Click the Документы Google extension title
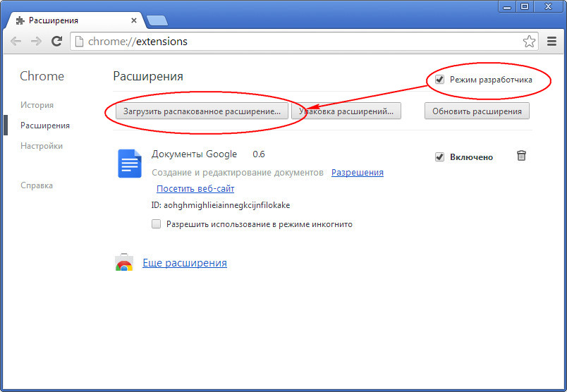The width and height of the screenshot is (567, 392). click(x=194, y=154)
